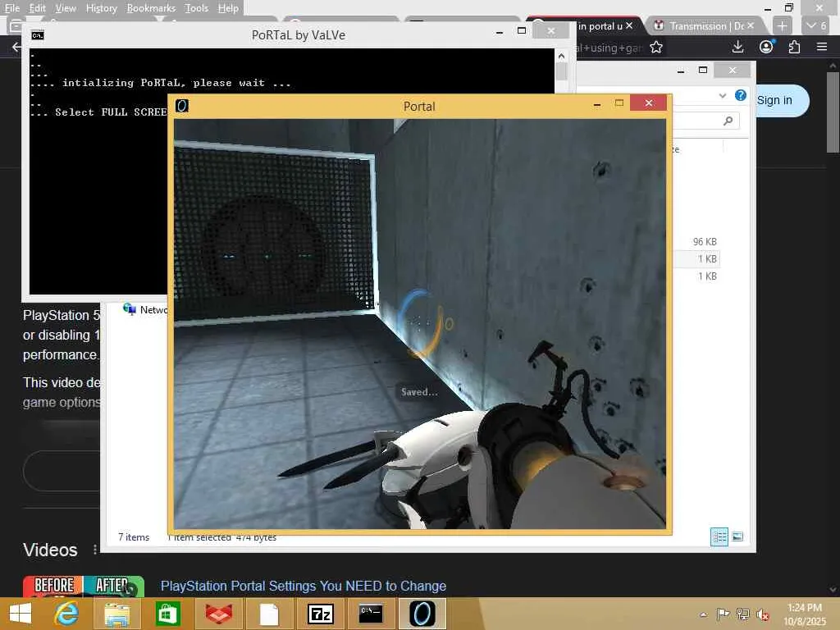
Task: Open the File Explorer help icon
Action: coord(741,95)
